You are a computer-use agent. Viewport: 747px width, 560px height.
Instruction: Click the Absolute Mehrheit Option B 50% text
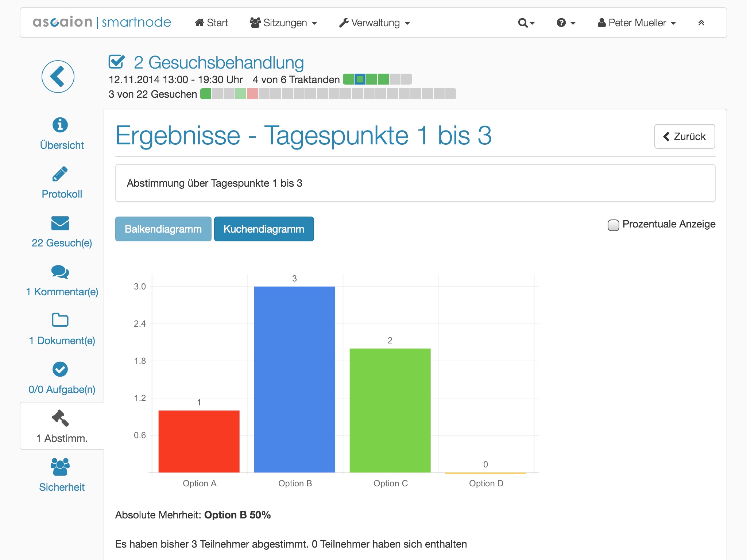tap(193, 515)
